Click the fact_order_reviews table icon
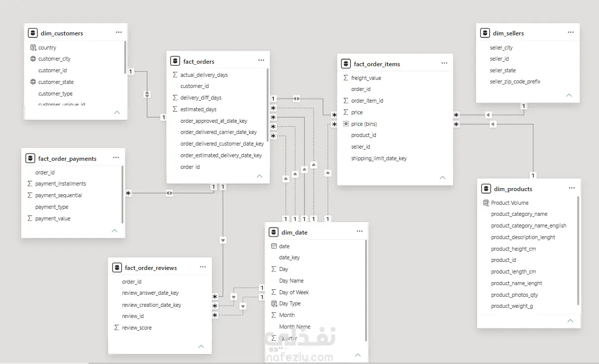Image resolution: width=599 pixels, height=364 pixels. 117,267
